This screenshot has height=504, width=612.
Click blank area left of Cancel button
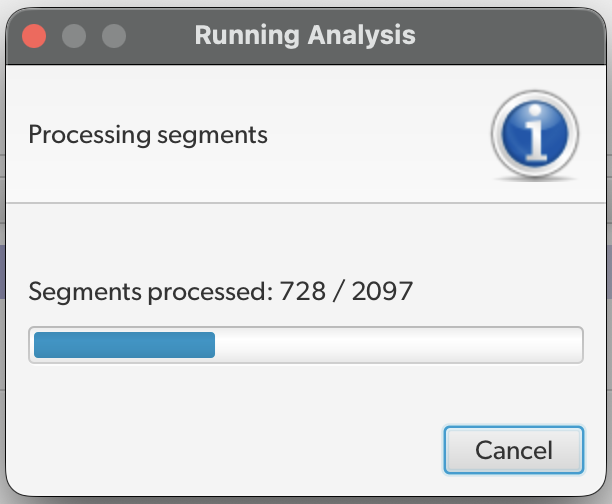[250, 450]
